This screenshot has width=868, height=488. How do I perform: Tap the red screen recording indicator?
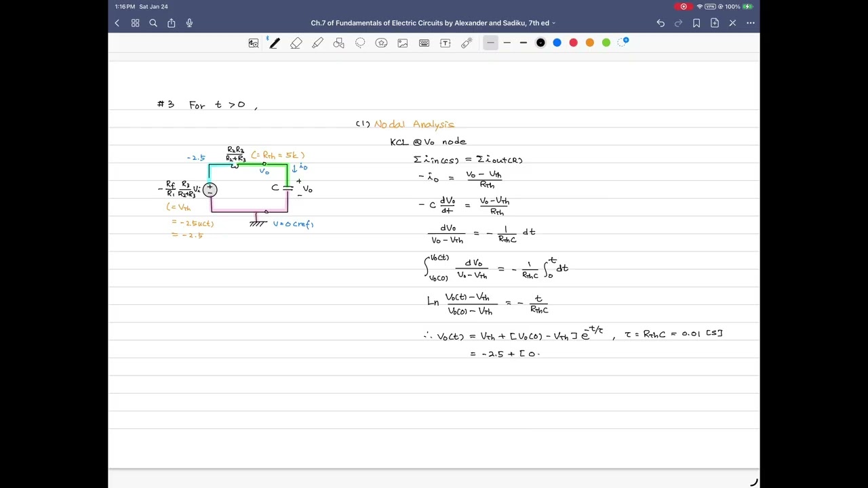pos(684,7)
